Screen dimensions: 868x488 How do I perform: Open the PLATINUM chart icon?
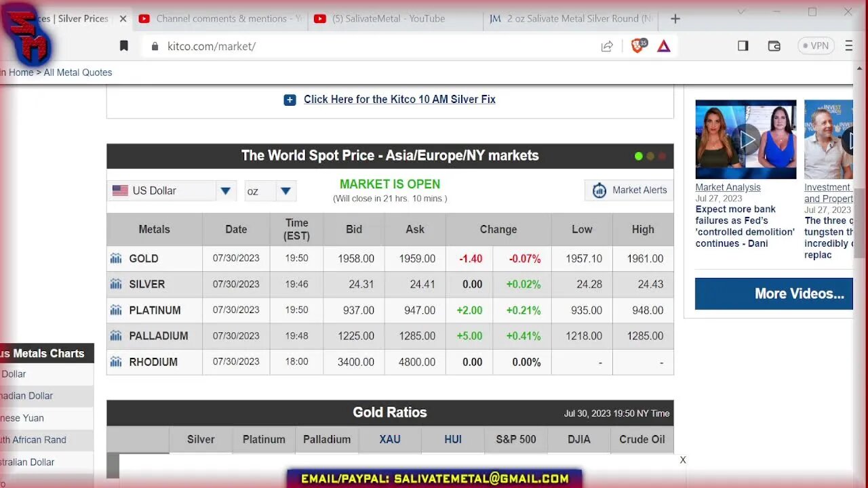point(116,310)
